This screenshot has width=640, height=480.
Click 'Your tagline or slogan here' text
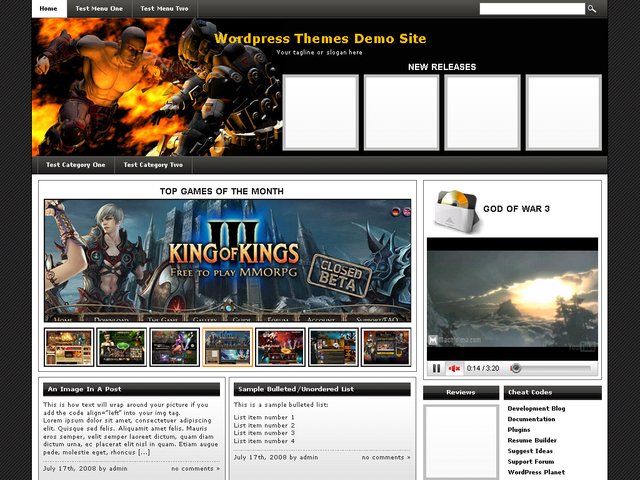click(319, 52)
